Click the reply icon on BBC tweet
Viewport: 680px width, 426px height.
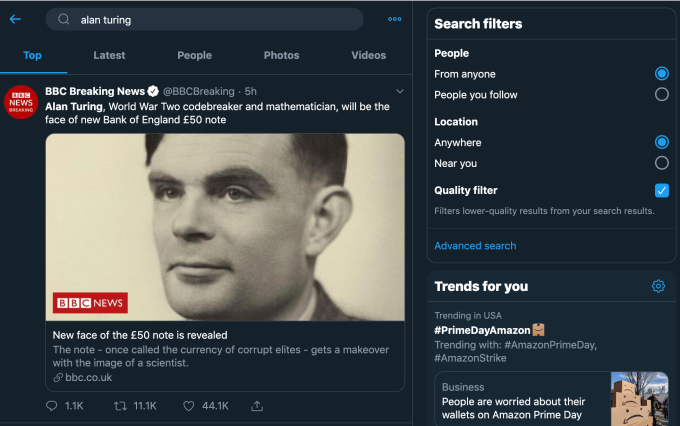(x=52, y=406)
